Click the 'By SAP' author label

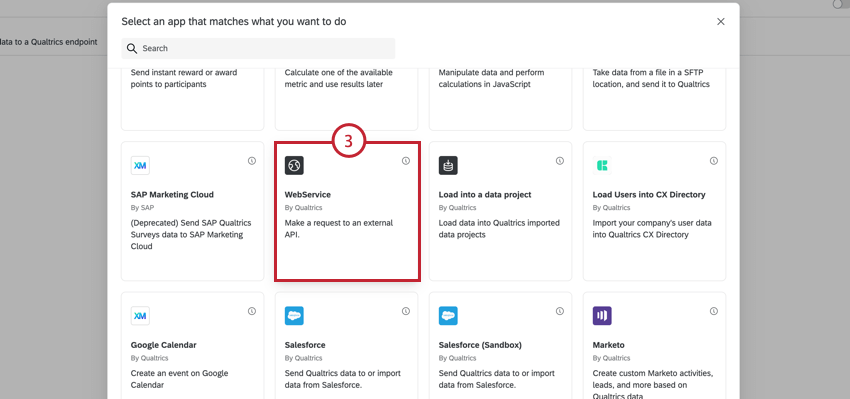pyautogui.click(x=142, y=208)
